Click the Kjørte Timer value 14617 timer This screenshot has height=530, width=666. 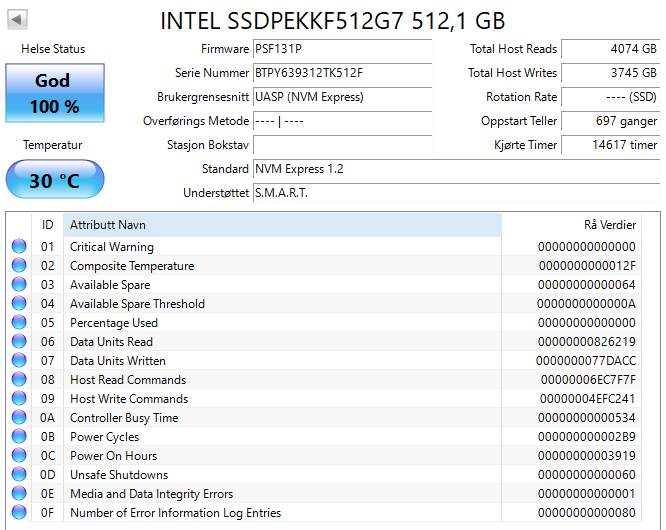pos(610,145)
